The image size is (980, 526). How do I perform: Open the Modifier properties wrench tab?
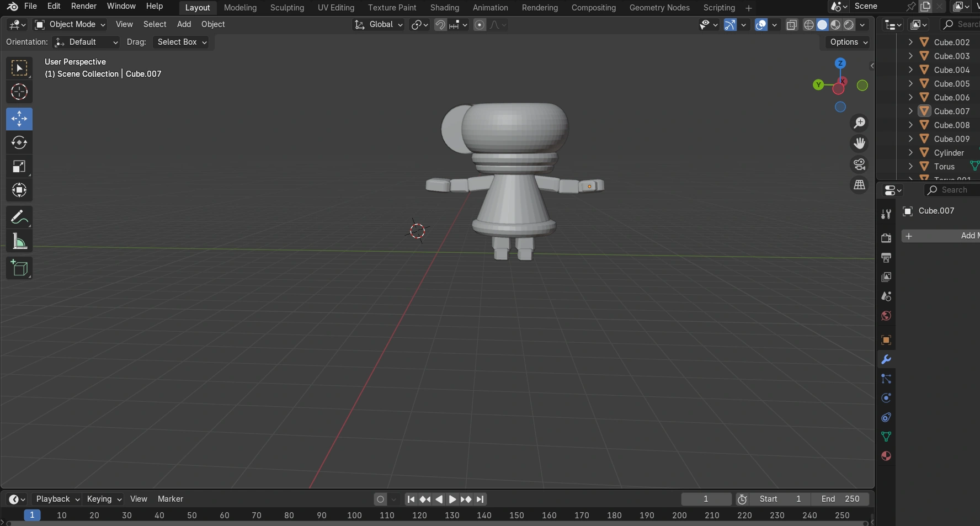pyautogui.click(x=886, y=359)
